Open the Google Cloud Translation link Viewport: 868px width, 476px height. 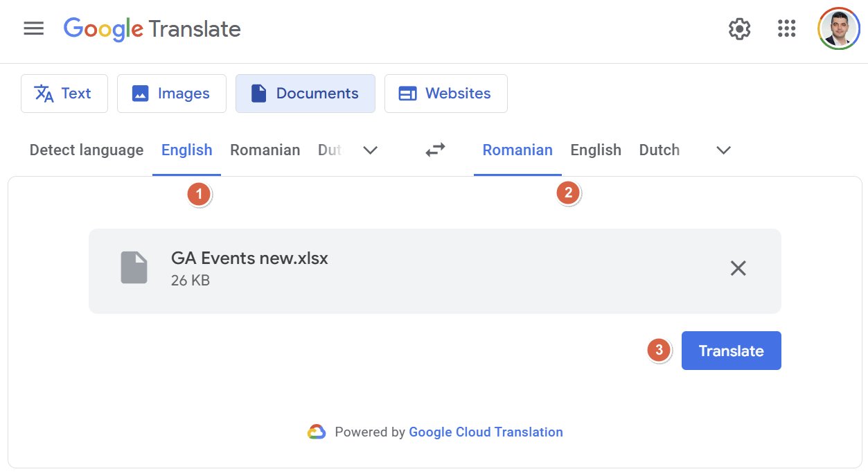(485, 432)
